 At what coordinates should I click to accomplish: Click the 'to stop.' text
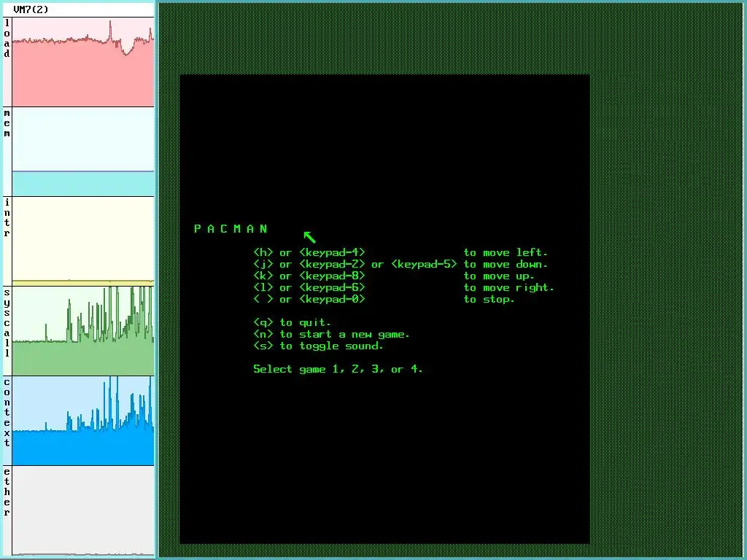pyautogui.click(x=489, y=300)
